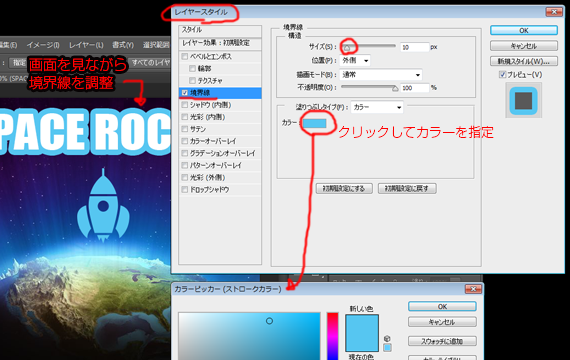Open the 書式(Y) menu
570x360 pixels.
tap(123, 45)
